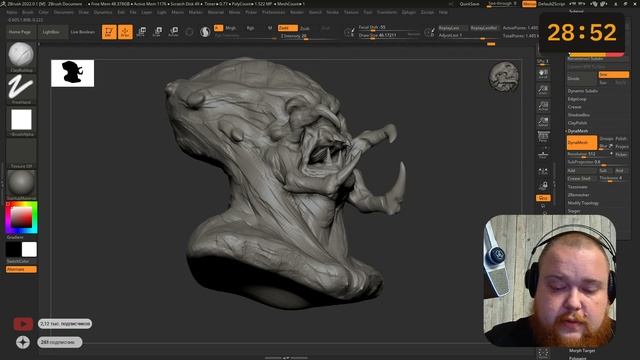Click the Actual size icon
The image size is (640, 360).
(543, 106)
